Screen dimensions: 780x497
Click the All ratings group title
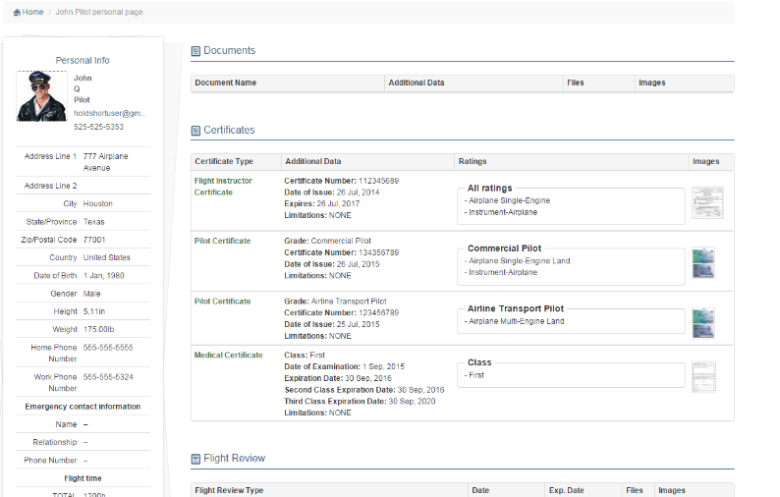(x=489, y=188)
